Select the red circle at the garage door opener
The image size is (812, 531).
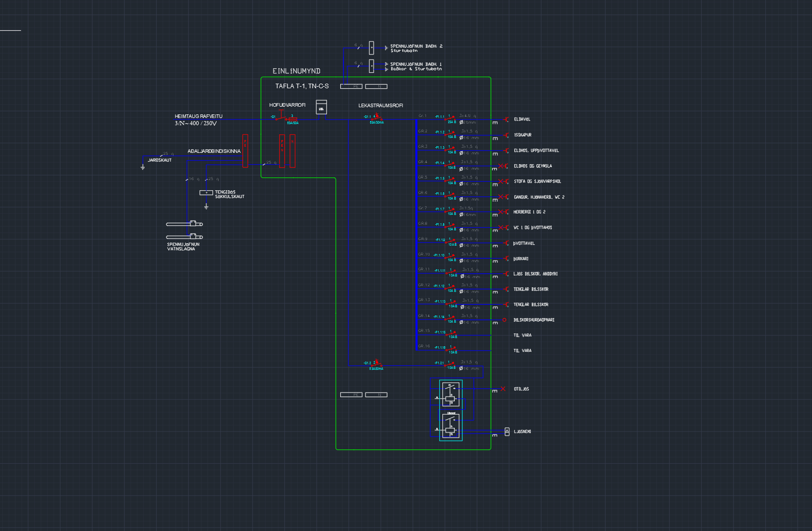[x=504, y=320]
